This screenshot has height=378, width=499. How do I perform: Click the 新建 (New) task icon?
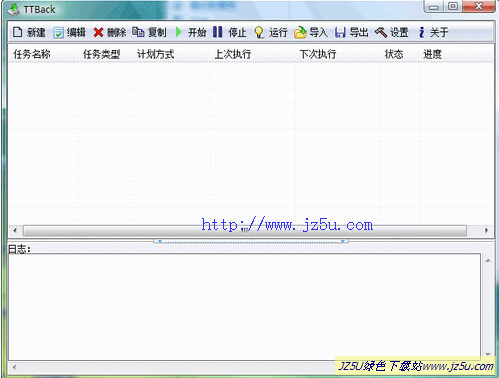point(17,32)
